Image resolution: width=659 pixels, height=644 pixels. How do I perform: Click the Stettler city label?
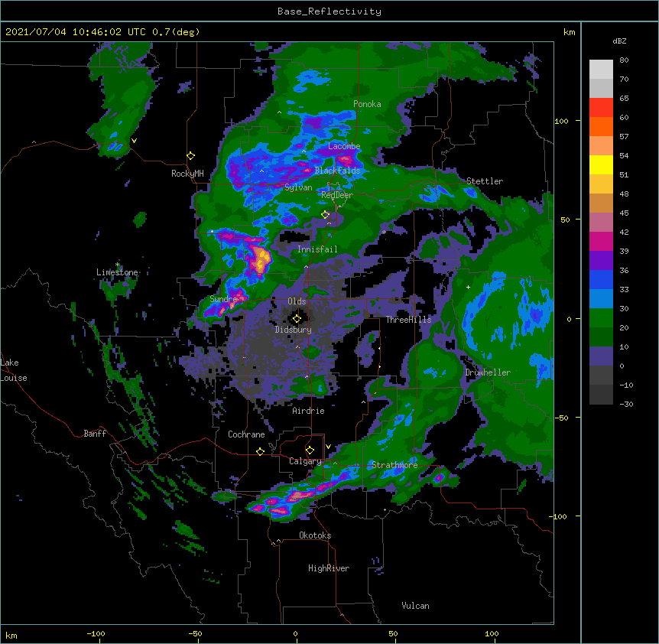[485, 181]
